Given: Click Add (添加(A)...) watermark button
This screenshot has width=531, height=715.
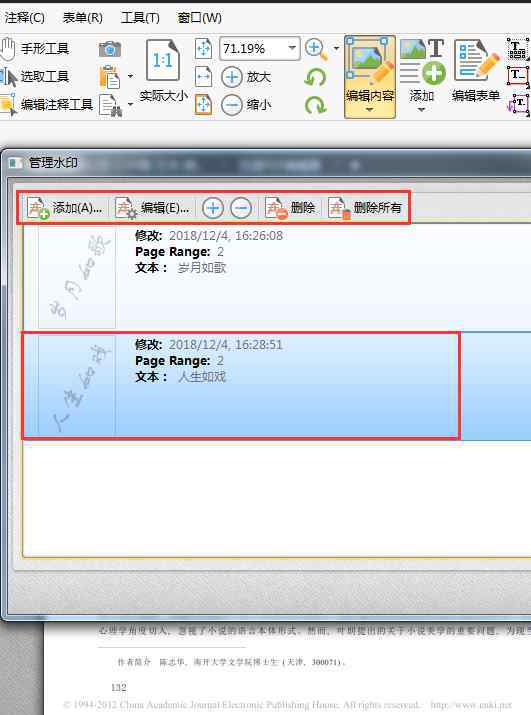Looking at the screenshot, I should 64,208.
